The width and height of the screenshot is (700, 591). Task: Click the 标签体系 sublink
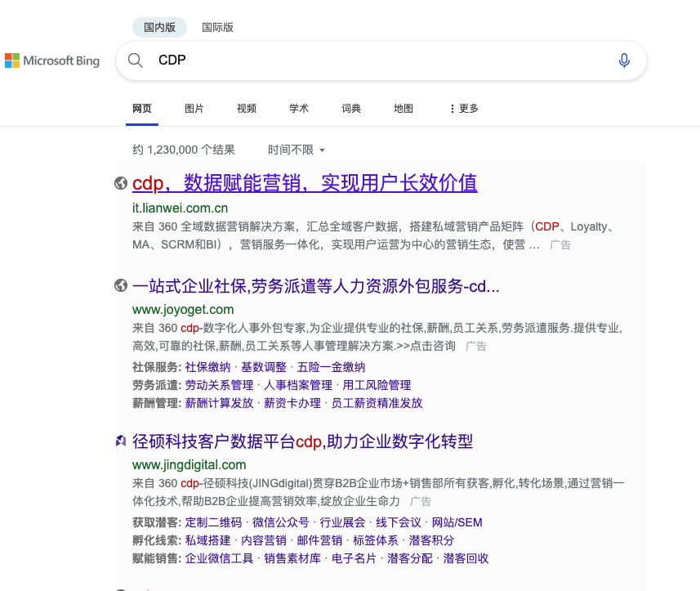coord(376,540)
